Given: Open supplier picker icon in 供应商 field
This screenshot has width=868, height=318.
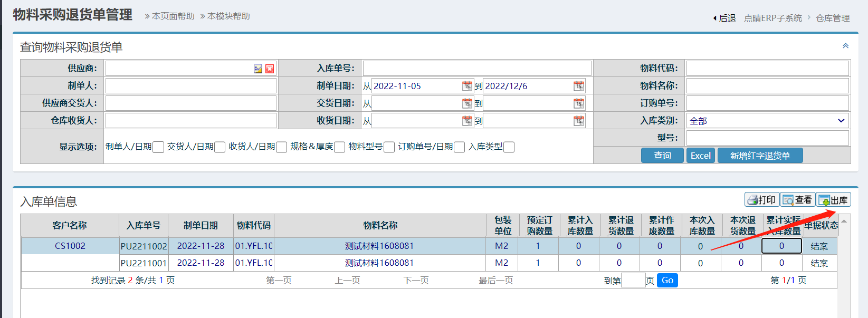Looking at the screenshot, I should (258, 69).
